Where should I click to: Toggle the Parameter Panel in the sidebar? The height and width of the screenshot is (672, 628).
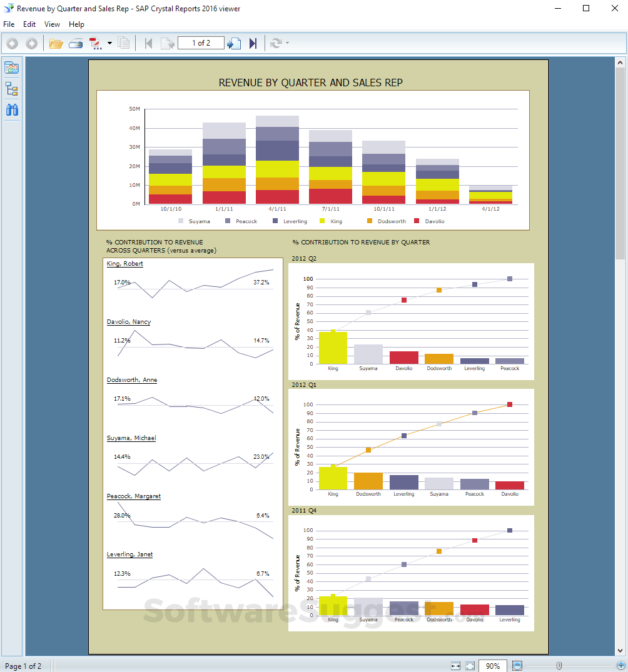(11, 67)
